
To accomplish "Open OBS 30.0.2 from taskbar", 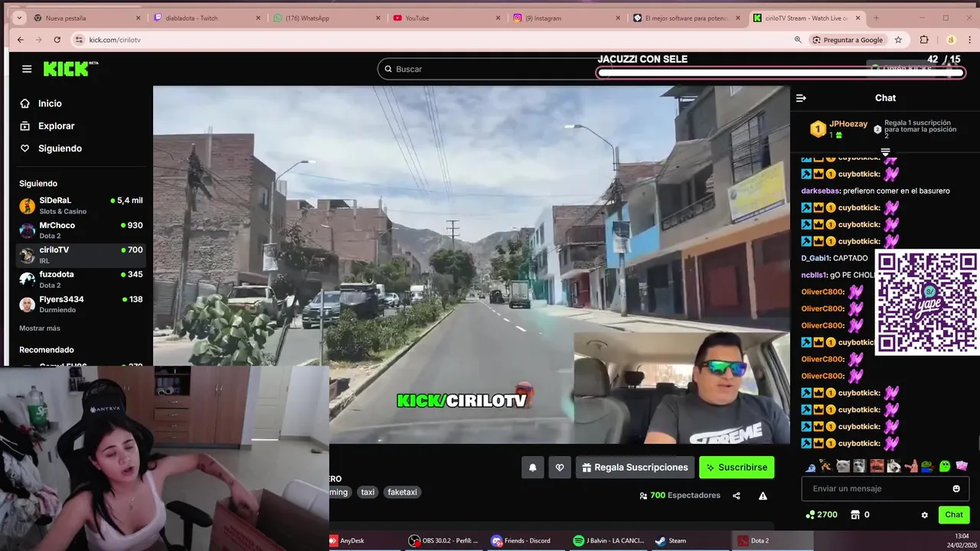I will coord(444,540).
